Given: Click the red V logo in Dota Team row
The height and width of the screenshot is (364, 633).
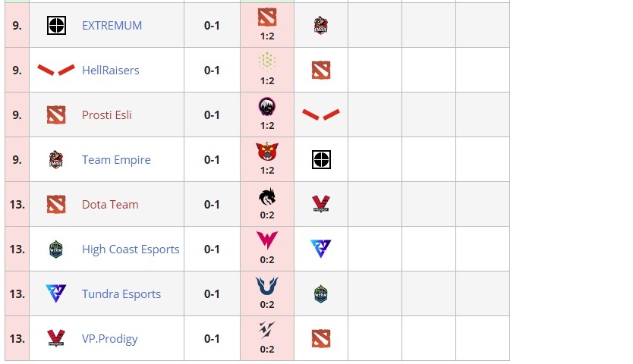Looking at the screenshot, I should point(321,205).
